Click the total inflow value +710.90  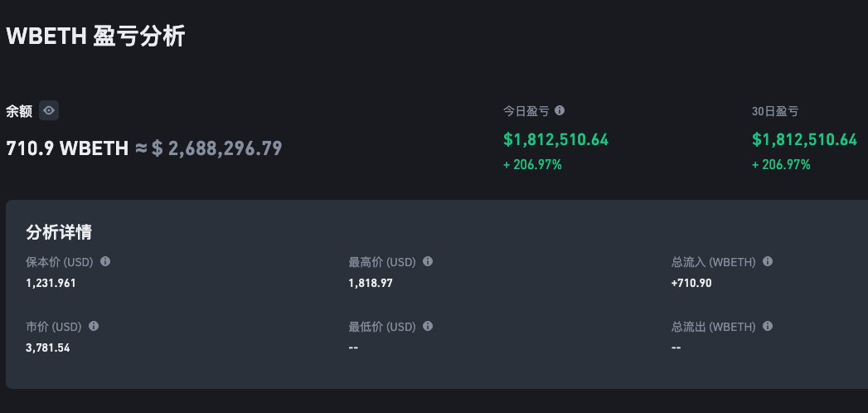click(x=691, y=283)
